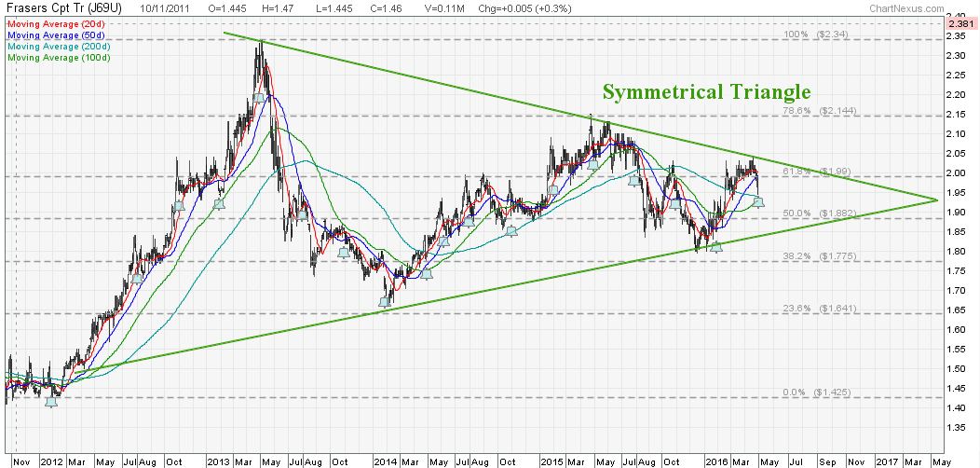Click the apex of the symmetrical triangle trendlines
Viewport: 980px width, 468px height.
pos(938,200)
